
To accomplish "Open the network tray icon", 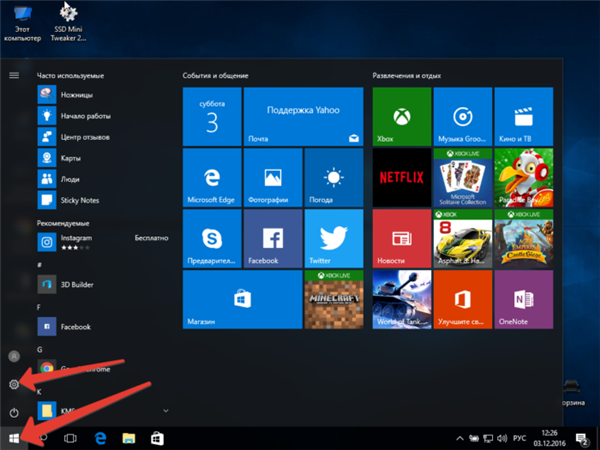I will pyautogui.click(x=488, y=439).
